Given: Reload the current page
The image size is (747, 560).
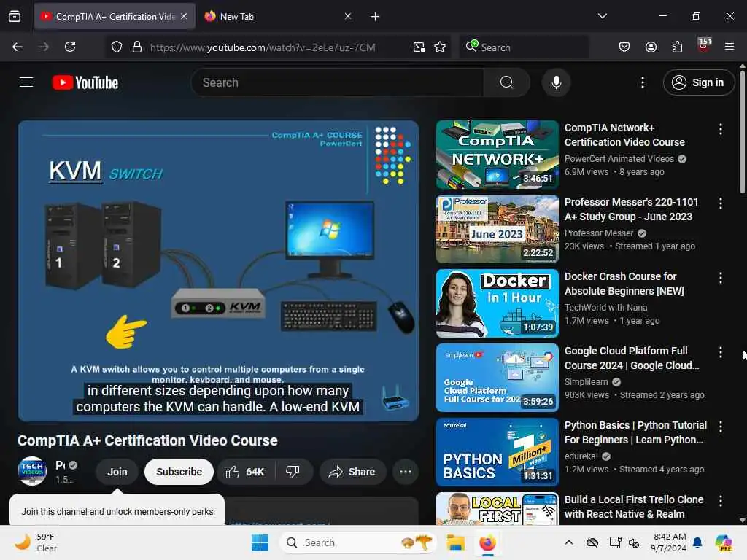Looking at the screenshot, I should pos(70,47).
